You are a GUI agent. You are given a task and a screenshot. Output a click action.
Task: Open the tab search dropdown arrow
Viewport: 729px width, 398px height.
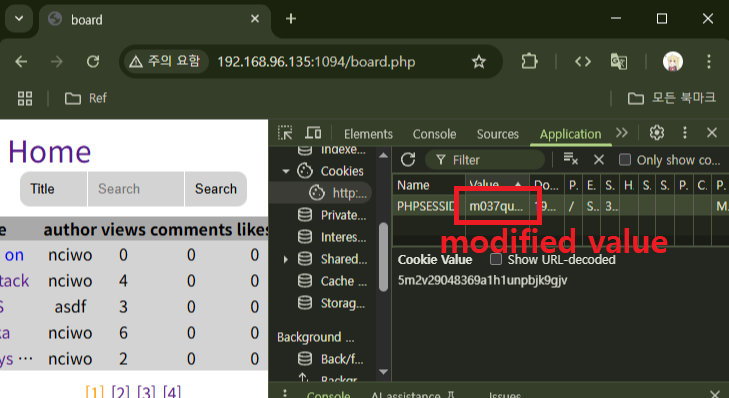(19, 19)
